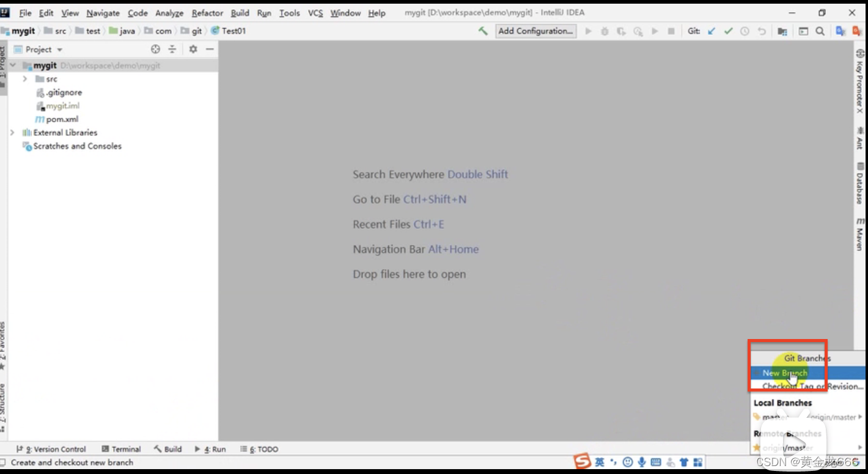Open the 6: TODO tool window tab
Screen dimensions: 868x474
click(259, 449)
